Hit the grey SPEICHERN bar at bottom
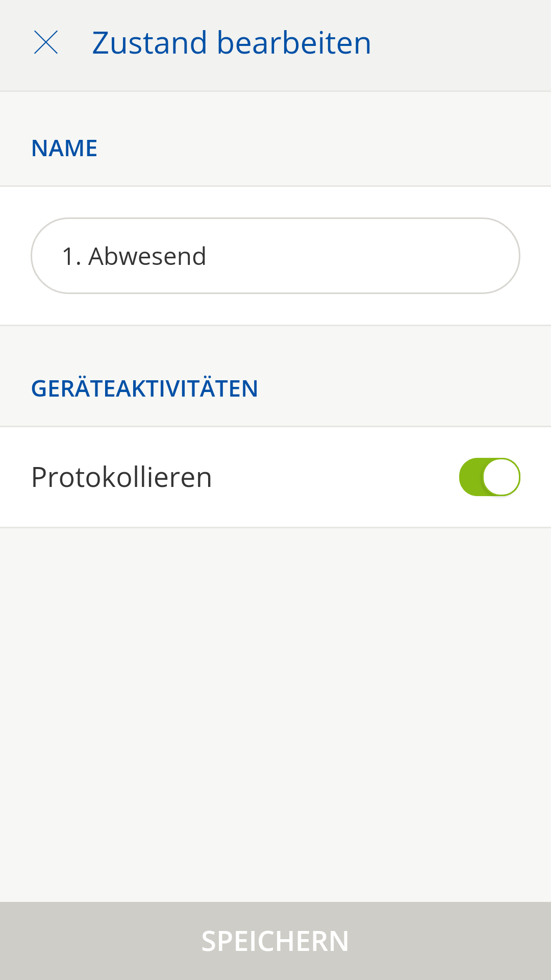Viewport: 551px width, 980px height. (x=275, y=941)
